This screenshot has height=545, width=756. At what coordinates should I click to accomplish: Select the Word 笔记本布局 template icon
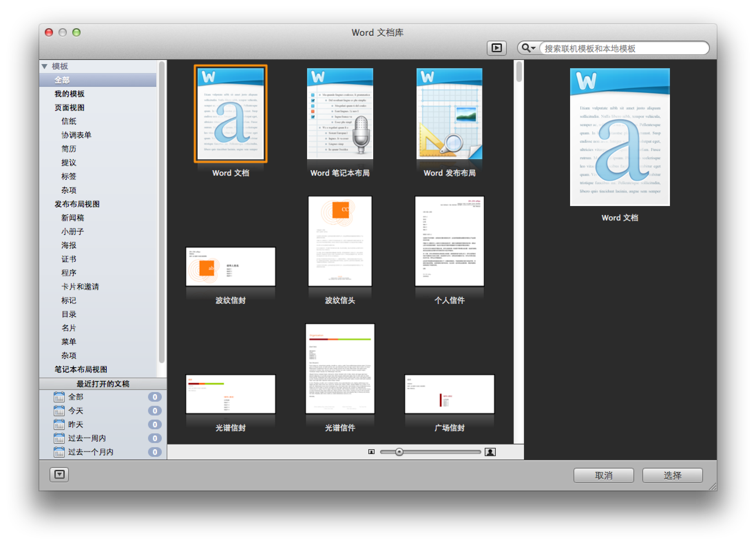[340, 114]
